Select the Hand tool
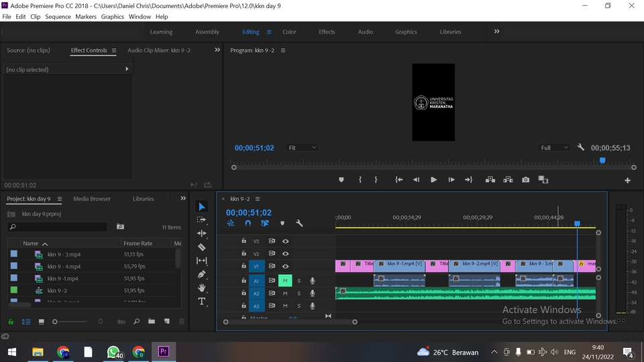 (202, 288)
